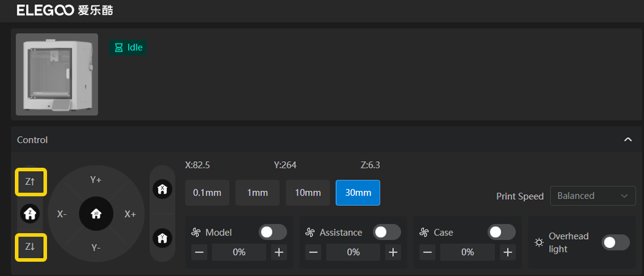Select the 0.1mm step size

[207, 193]
